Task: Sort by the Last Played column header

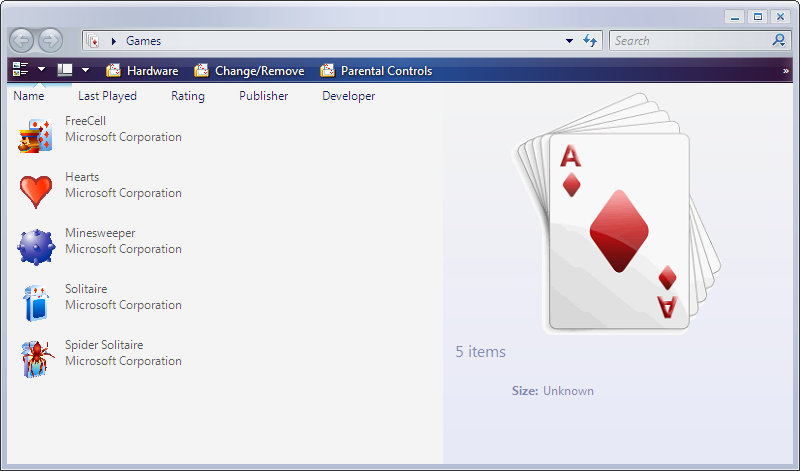Action: 107,96
